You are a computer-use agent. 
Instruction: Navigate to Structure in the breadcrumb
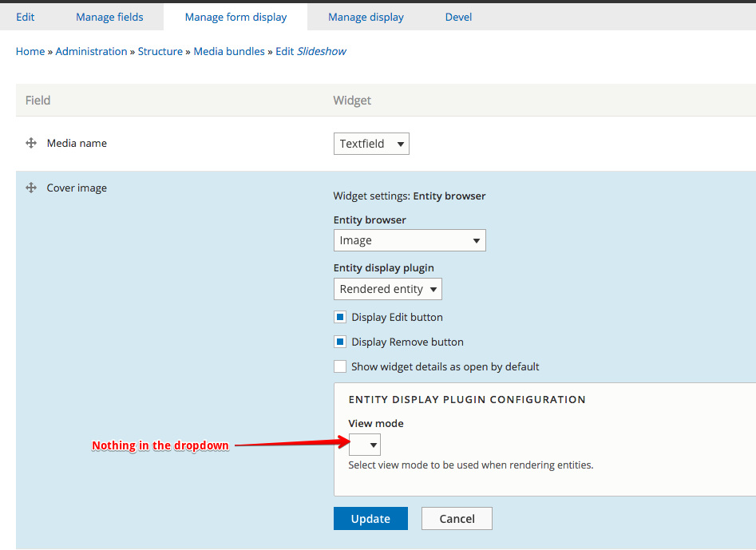tap(160, 51)
